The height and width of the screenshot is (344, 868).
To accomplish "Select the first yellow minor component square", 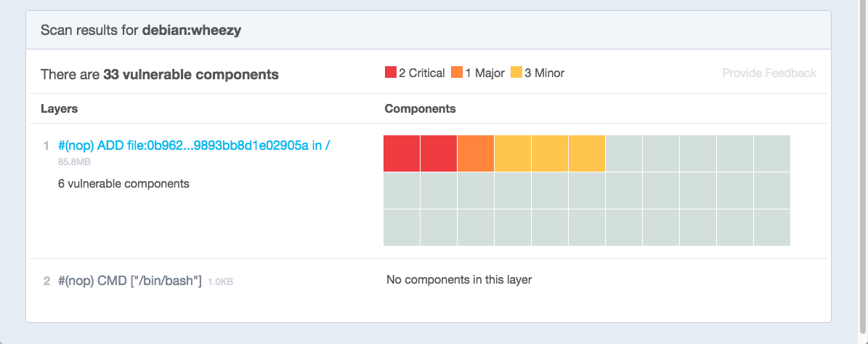I will pos(513,153).
